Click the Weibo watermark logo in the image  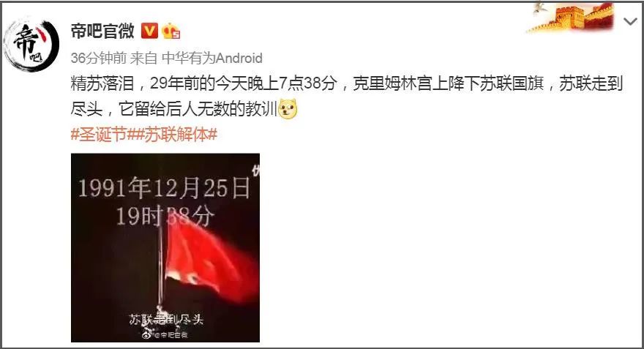tap(147, 334)
